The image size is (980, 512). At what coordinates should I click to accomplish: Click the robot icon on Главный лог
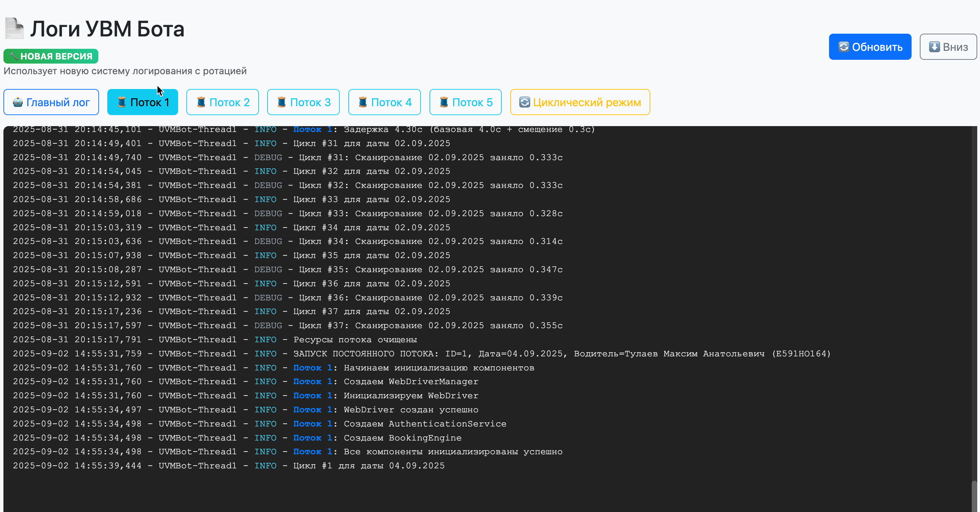[18, 102]
